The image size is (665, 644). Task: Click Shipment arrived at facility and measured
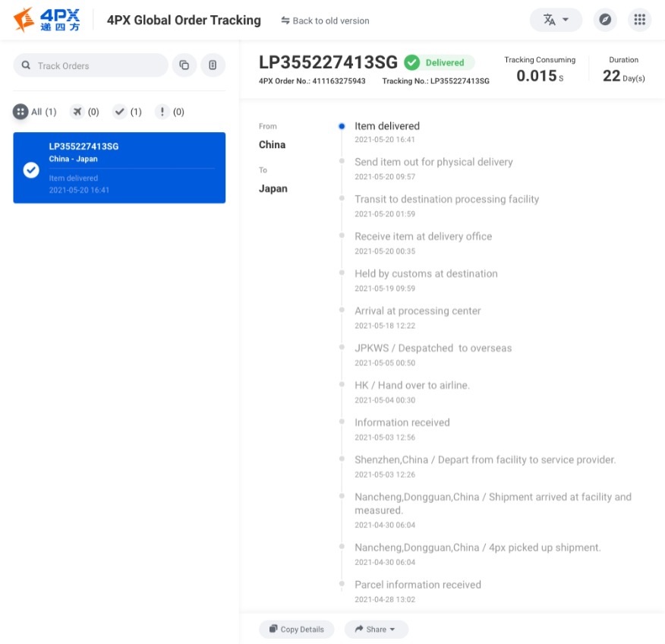[x=493, y=504]
